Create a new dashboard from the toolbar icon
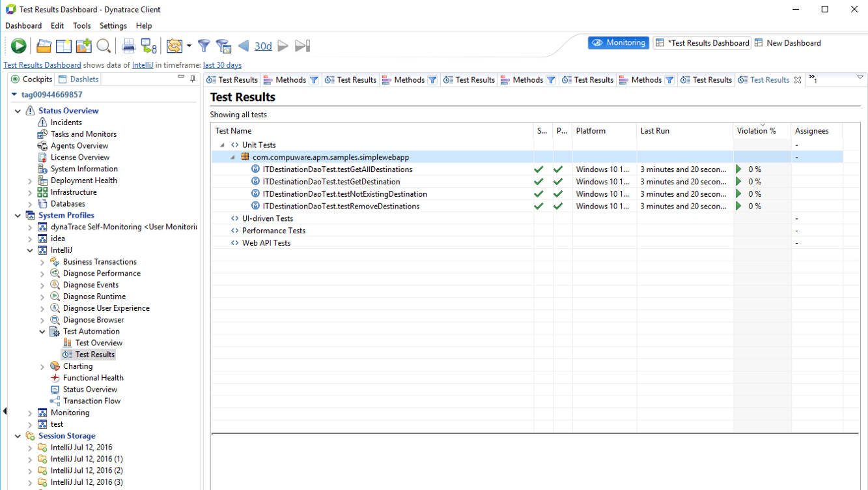The width and height of the screenshot is (868, 490). point(64,46)
